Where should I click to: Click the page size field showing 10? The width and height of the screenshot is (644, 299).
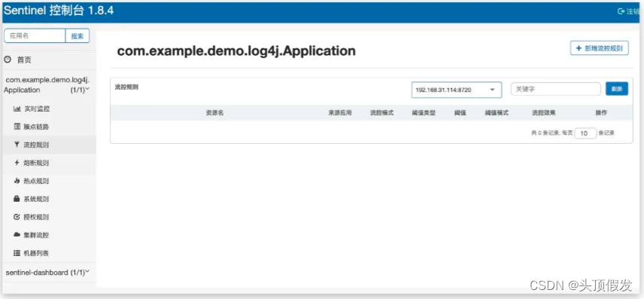click(x=585, y=133)
